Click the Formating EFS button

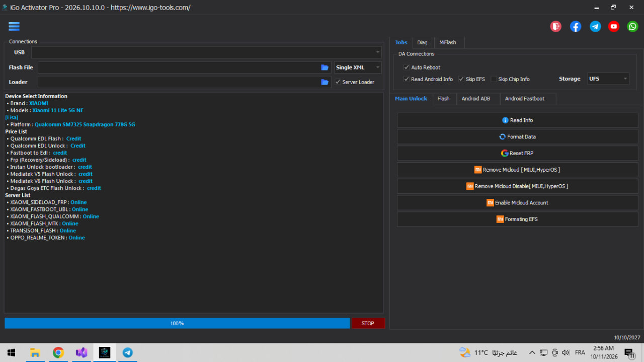(x=517, y=219)
